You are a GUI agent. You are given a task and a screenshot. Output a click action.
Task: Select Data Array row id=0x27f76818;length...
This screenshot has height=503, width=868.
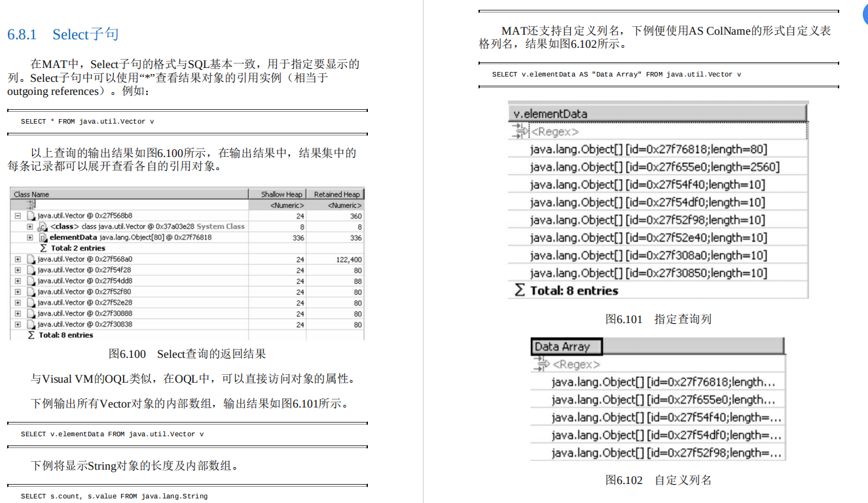658,382
